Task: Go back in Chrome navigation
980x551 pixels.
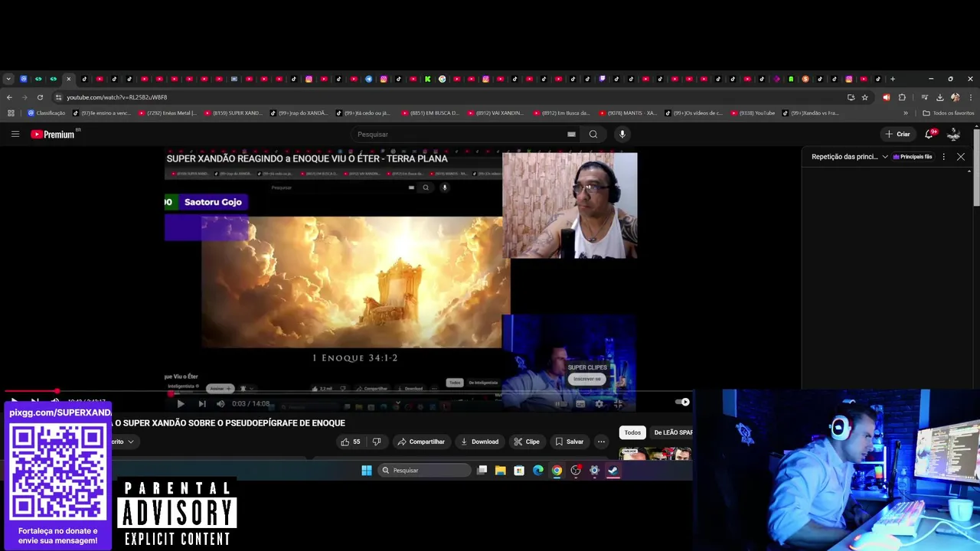Action: 9,97
